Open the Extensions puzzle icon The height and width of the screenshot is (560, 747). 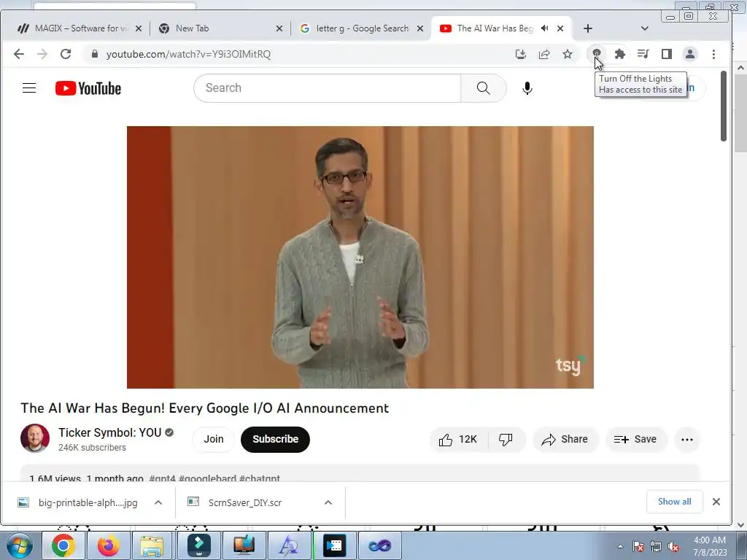click(x=620, y=54)
